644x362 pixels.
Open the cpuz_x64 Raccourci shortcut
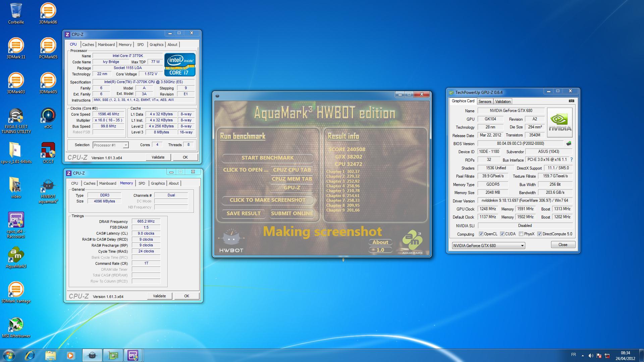(x=16, y=225)
